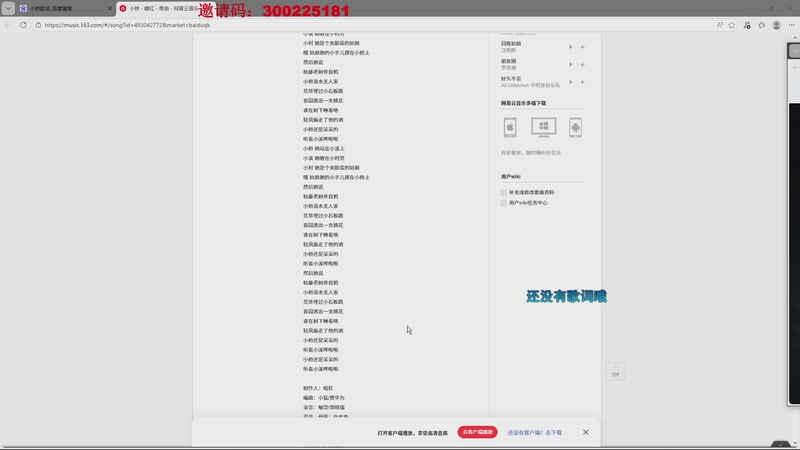Image resolution: width=800 pixels, height=450 pixels.
Task: Close the Baidu search tab
Action: click(110, 9)
